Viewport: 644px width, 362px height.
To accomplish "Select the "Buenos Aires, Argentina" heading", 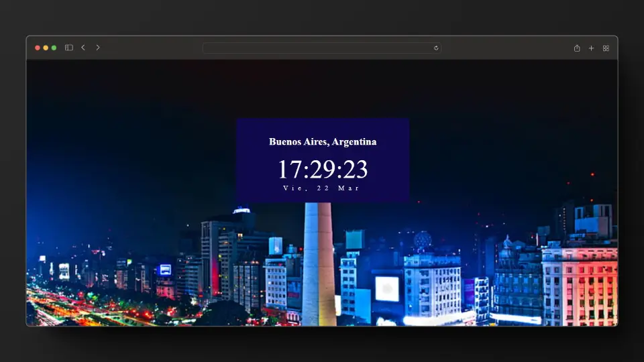I will point(323,141).
